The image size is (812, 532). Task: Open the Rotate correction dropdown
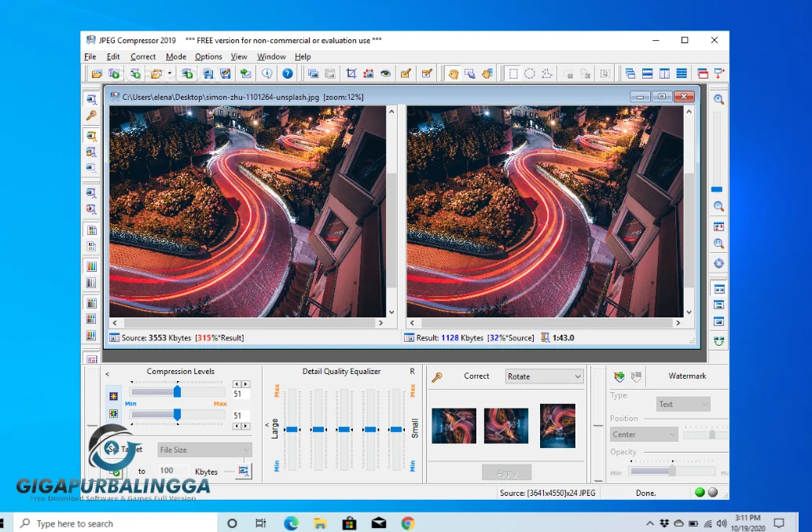(x=544, y=376)
